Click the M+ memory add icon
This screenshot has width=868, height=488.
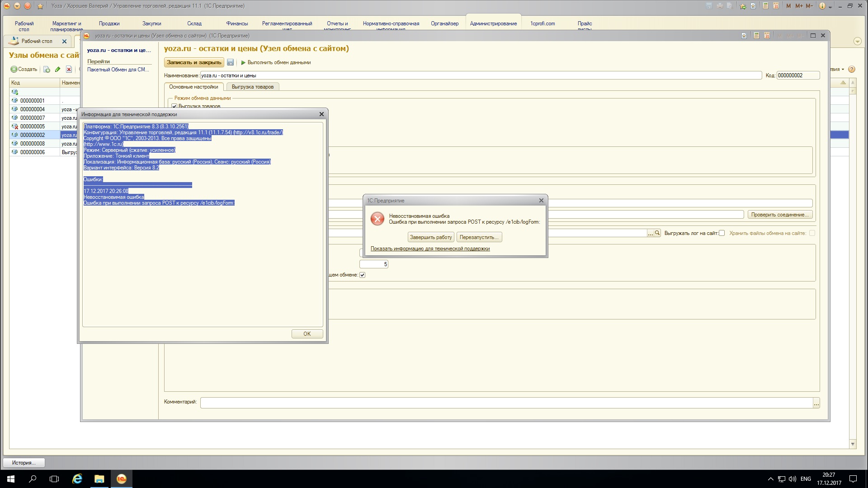pos(799,6)
